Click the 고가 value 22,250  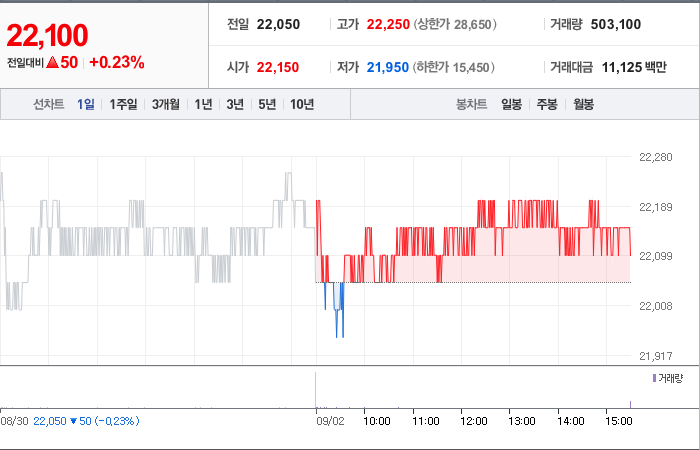click(x=388, y=24)
